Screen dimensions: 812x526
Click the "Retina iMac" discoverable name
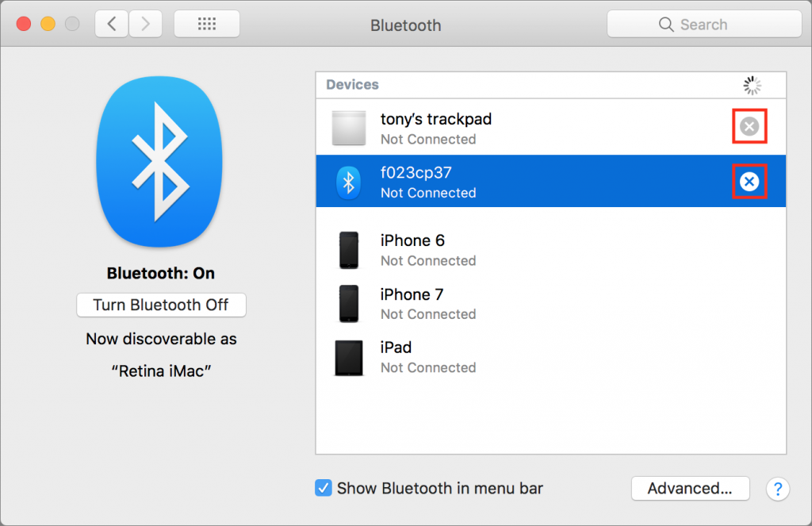[x=161, y=371]
